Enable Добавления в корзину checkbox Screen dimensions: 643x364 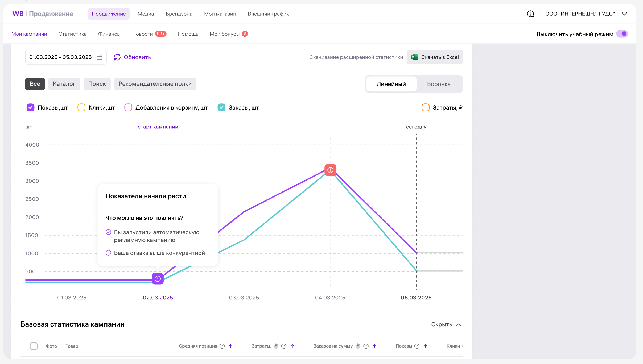(x=128, y=107)
